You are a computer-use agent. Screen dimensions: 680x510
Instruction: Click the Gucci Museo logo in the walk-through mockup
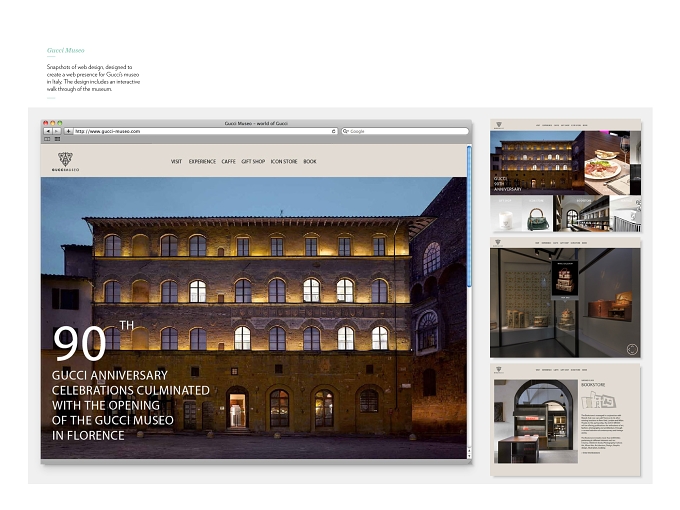(x=498, y=243)
